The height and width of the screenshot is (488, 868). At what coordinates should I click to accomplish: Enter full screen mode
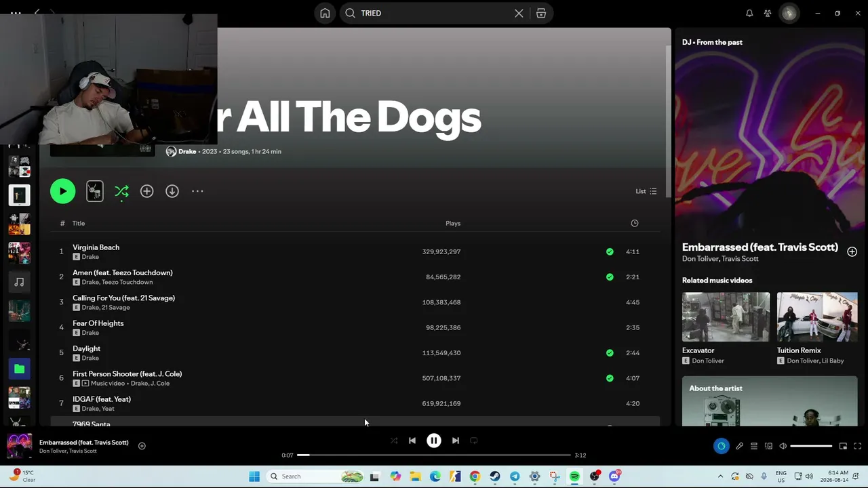(857, 446)
